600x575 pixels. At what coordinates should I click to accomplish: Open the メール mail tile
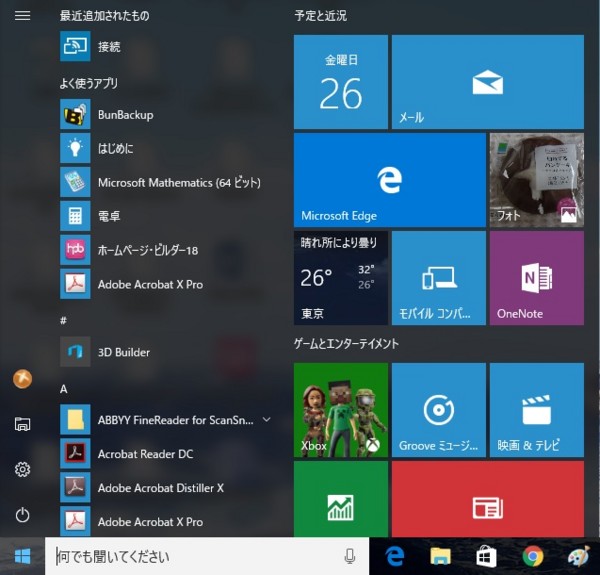488,82
